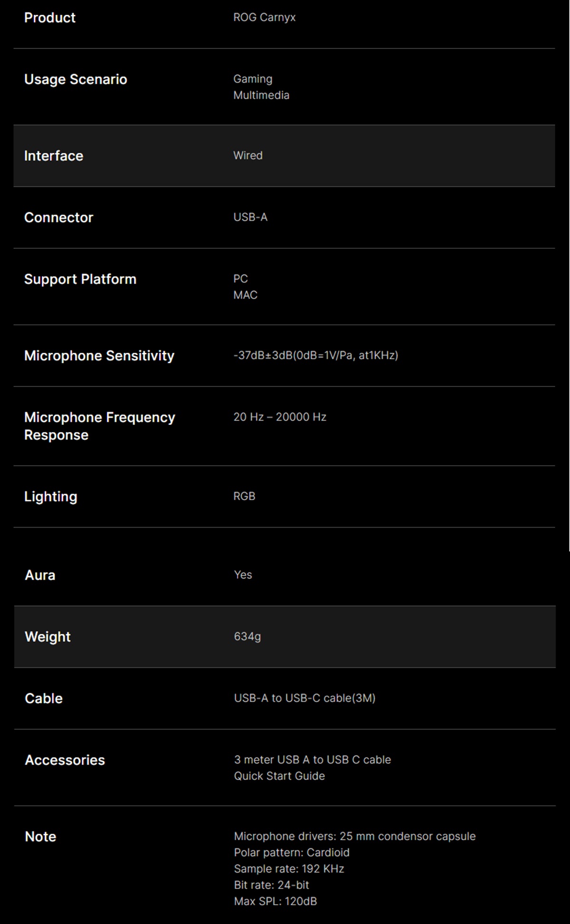Viewport: 570px width, 924px height.
Task: Click the 'Max SPL: 120dB' line
Action: coord(275,901)
